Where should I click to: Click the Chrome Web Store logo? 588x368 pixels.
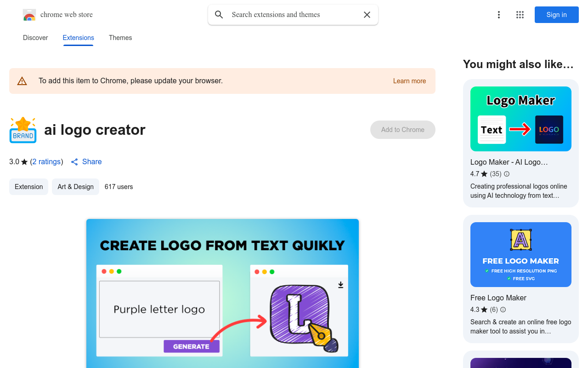[x=29, y=15]
